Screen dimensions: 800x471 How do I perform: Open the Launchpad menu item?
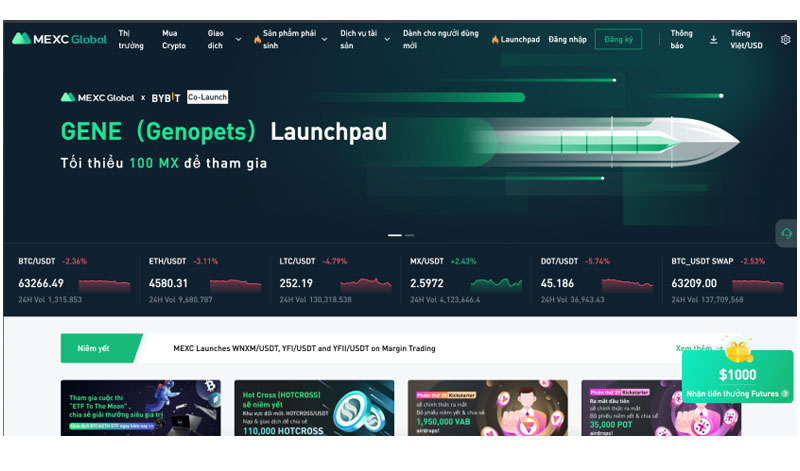[520, 39]
